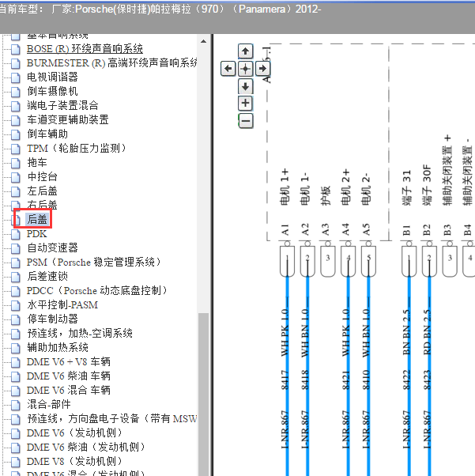Recenter the diagram with center button

(245, 69)
